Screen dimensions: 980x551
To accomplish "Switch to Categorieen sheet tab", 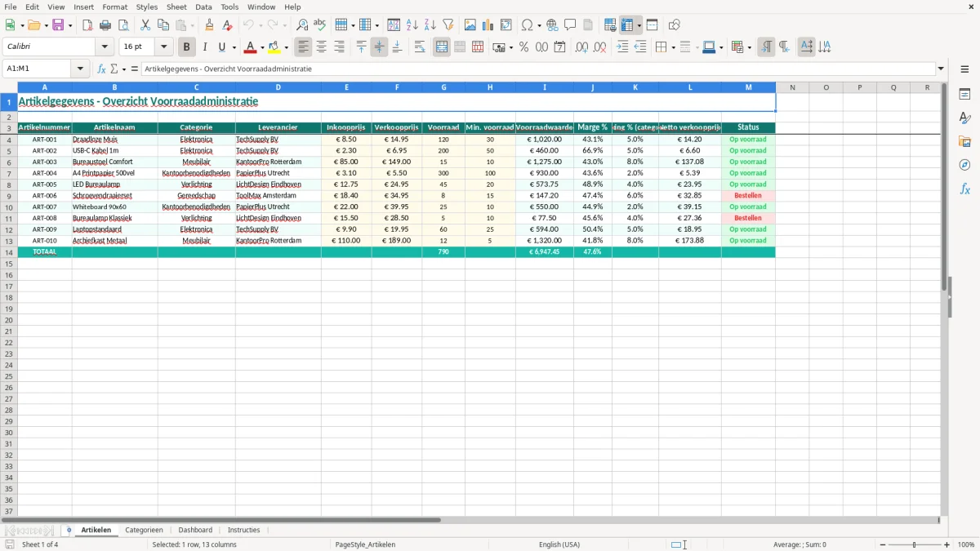I will point(144,530).
